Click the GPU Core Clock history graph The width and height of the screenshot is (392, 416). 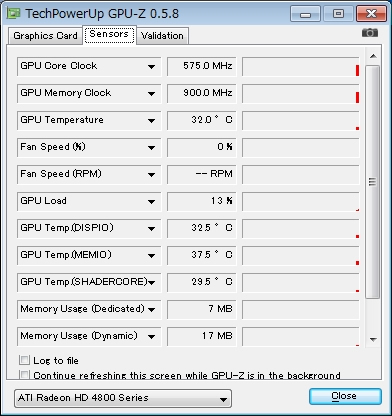click(x=301, y=66)
